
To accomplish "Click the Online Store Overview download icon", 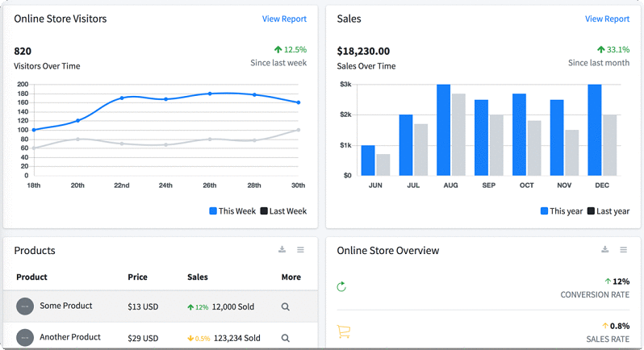I will tap(605, 250).
